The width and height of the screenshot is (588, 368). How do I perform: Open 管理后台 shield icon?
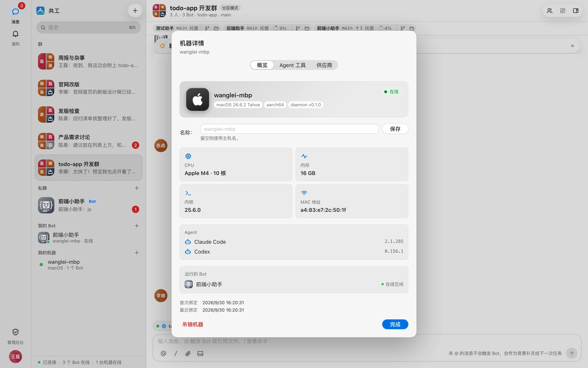(x=15, y=332)
